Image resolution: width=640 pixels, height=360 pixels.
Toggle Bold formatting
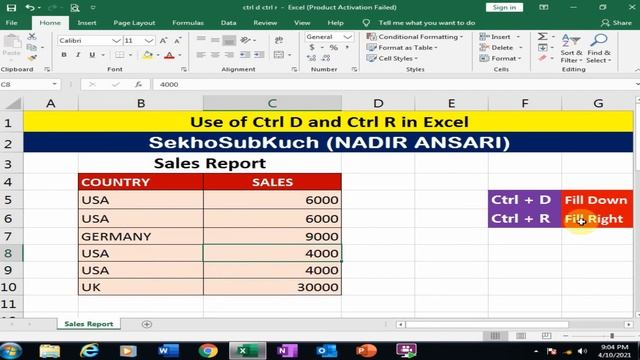(64, 55)
